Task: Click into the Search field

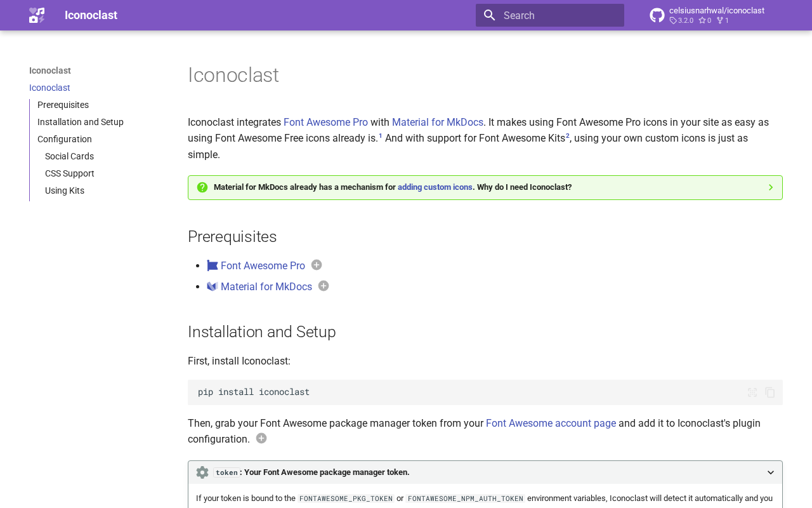Action: 558,15
